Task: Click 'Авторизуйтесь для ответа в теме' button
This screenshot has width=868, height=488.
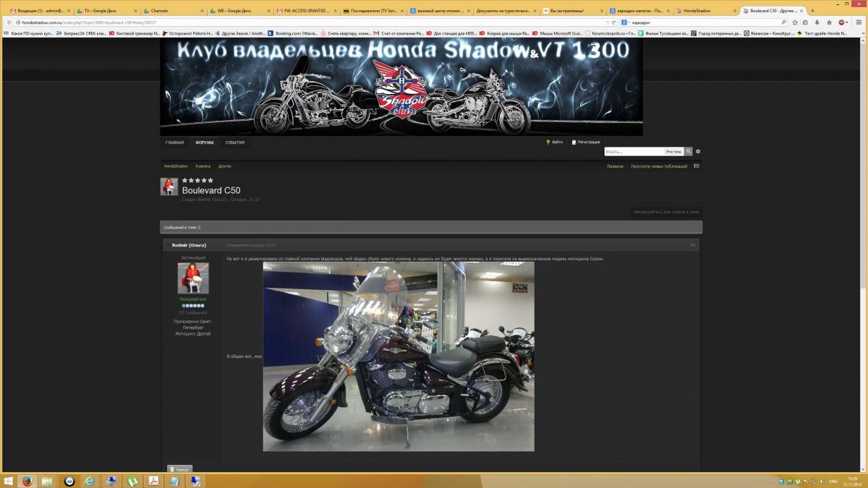Action: click(666, 212)
